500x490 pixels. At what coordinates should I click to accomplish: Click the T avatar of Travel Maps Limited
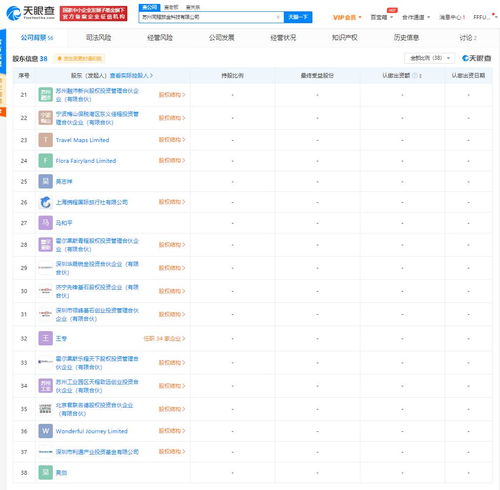45,140
